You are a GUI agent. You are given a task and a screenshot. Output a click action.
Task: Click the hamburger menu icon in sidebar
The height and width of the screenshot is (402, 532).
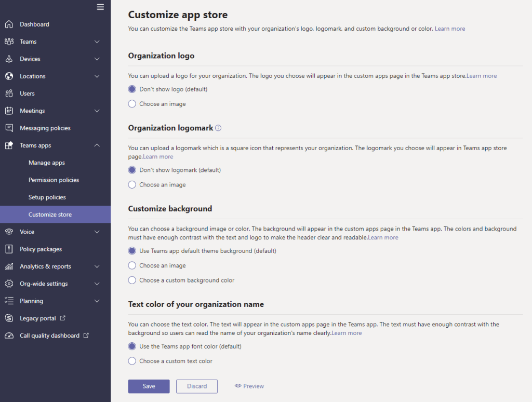pos(100,7)
